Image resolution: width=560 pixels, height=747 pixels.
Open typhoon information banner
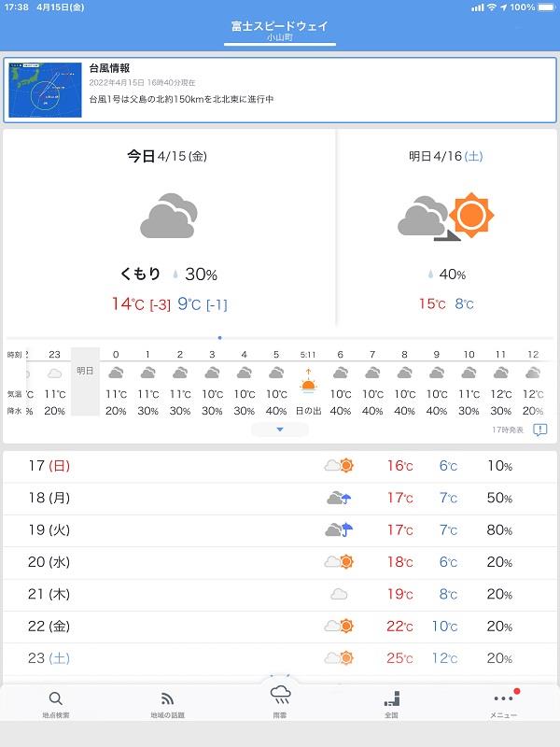tap(280, 90)
